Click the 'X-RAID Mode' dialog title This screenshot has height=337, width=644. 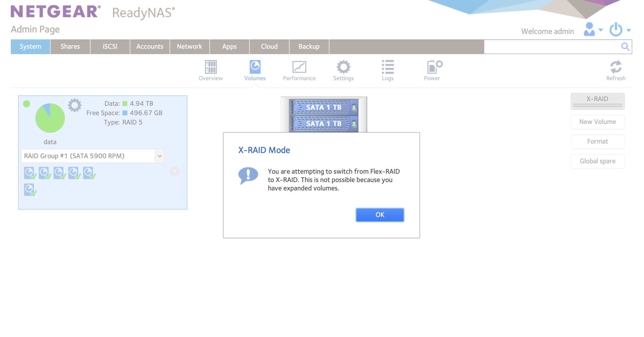coord(264,150)
